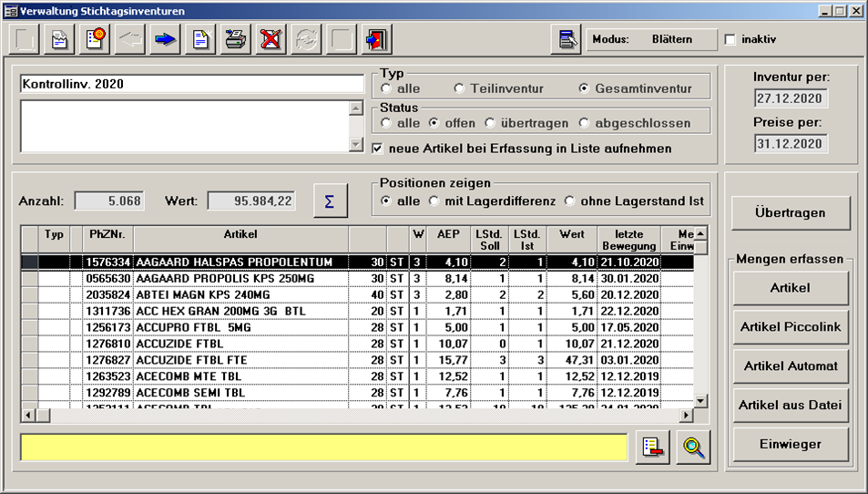Click the exit door icon
The height and width of the screenshot is (494, 868).
point(375,40)
